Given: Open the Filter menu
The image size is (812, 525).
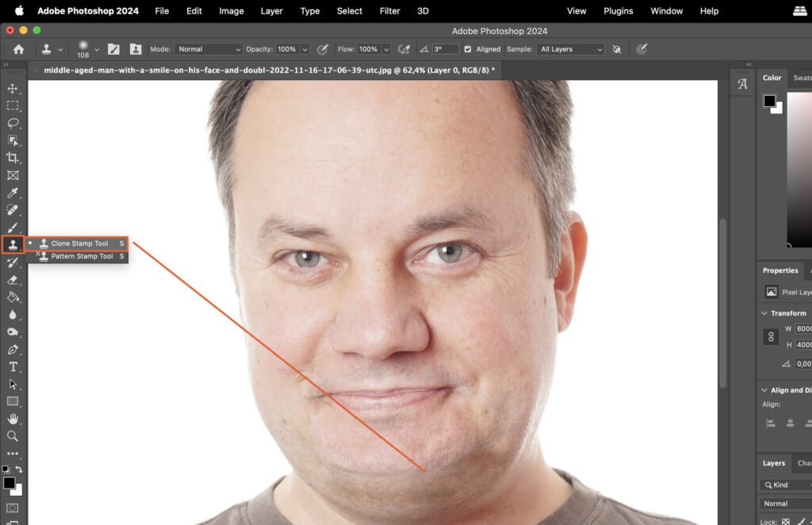Looking at the screenshot, I should (x=389, y=11).
